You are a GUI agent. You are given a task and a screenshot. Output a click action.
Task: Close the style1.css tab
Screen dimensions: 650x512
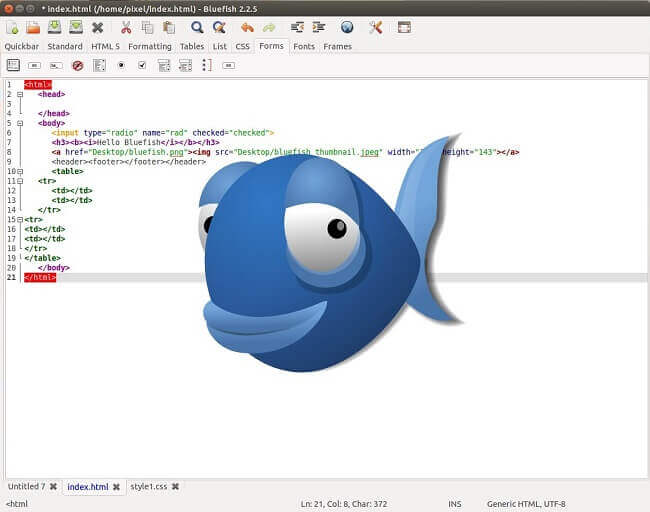175,487
